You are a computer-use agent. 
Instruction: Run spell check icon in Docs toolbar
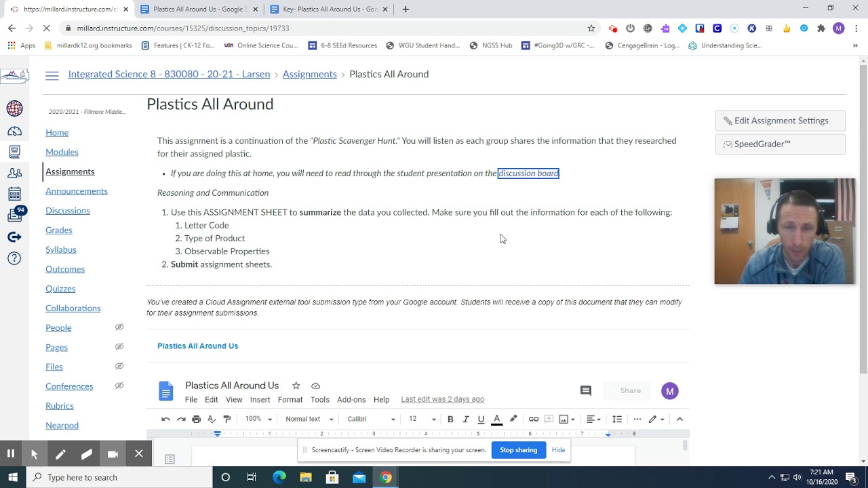pos(212,419)
